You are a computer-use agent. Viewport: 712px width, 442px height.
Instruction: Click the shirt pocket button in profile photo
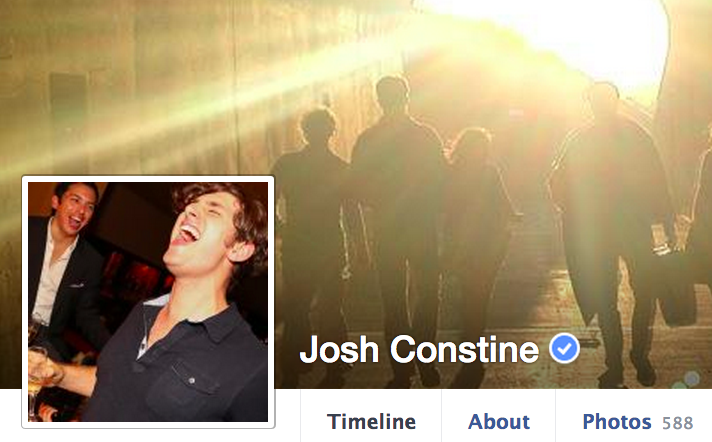tap(192, 380)
